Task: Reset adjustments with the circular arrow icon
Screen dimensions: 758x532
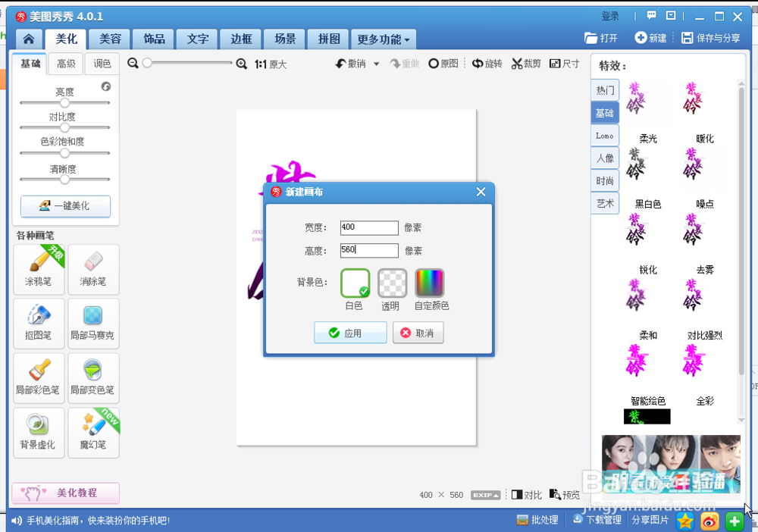Action: point(106,86)
